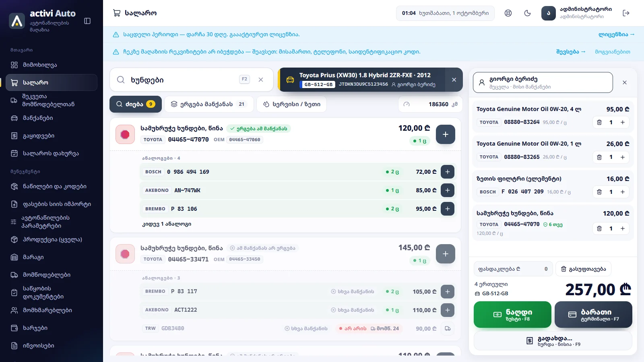Remove the selected Toyota Prius vehicle
The height and width of the screenshot is (362, 644).
(x=454, y=80)
